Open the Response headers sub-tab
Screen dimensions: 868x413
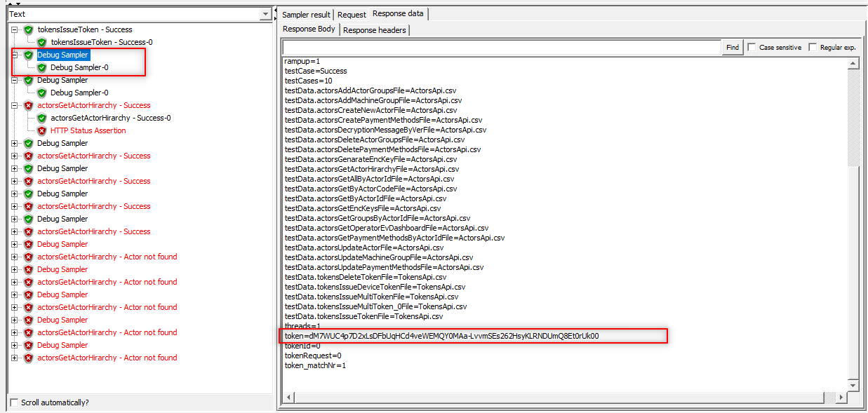point(375,29)
